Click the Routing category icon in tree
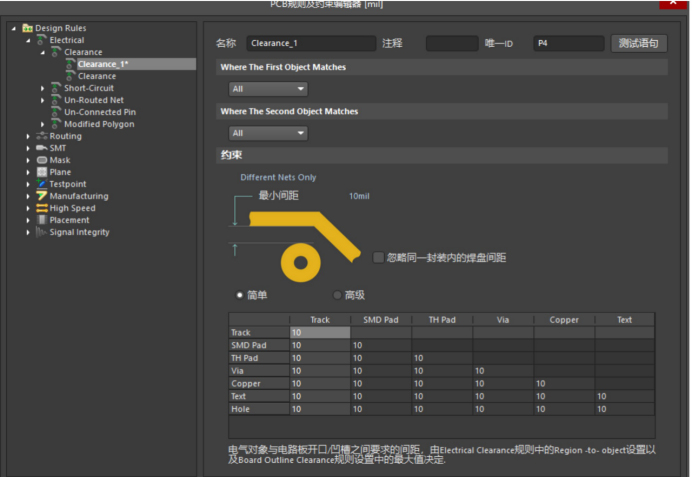This screenshot has width=692, height=478. pos(42,136)
